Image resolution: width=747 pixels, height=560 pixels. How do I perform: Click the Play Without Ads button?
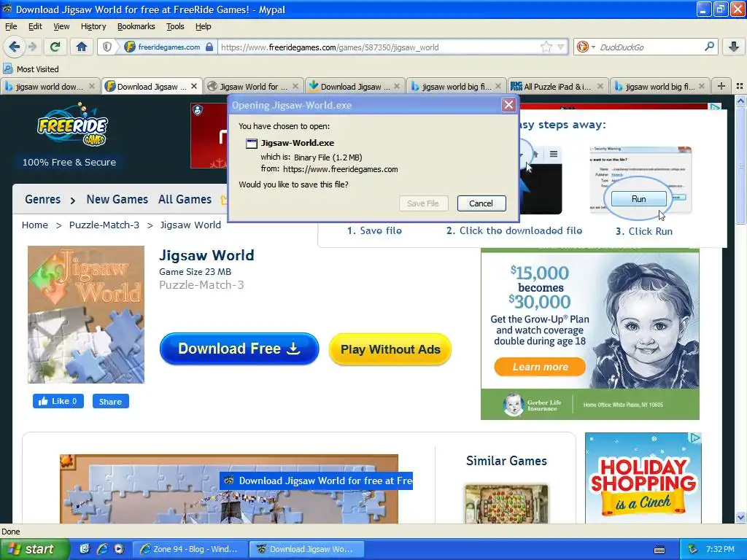[x=390, y=349]
